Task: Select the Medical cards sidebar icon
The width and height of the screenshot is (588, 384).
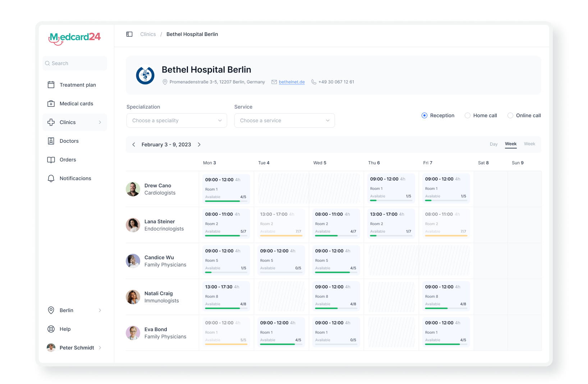Action: (x=52, y=104)
